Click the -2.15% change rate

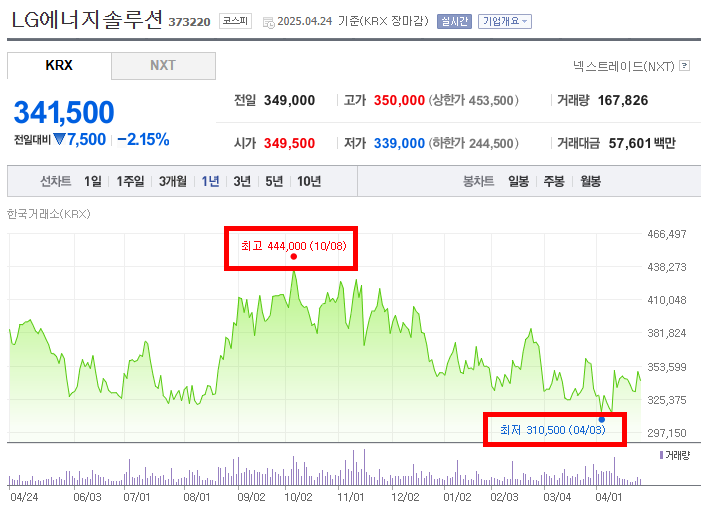click(143, 140)
